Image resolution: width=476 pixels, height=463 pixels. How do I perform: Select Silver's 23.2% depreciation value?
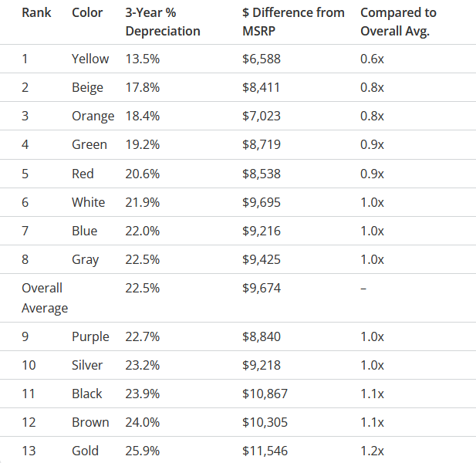click(142, 365)
